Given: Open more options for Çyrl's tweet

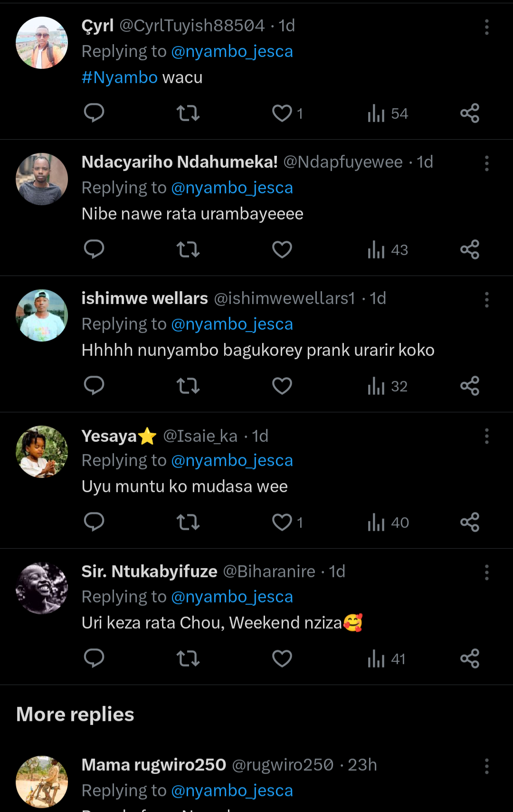Looking at the screenshot, I should pyautogui.click(x=487, y=27).
